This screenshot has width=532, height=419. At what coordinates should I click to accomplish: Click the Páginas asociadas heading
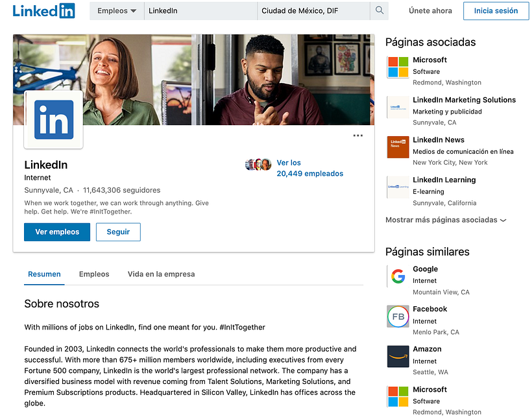pos(431,42)
